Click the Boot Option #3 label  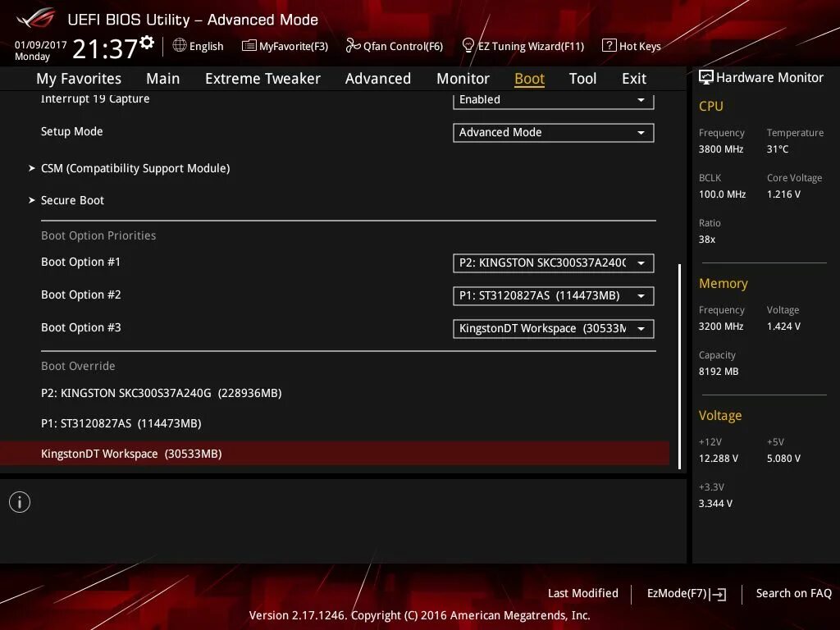pos(81,327)
